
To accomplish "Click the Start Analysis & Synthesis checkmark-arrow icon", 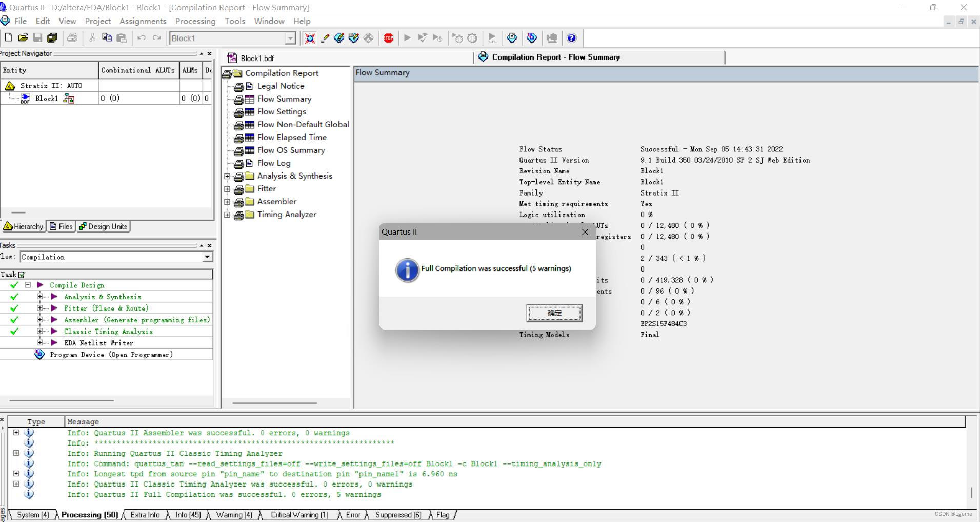I will [x=422, y=38].
